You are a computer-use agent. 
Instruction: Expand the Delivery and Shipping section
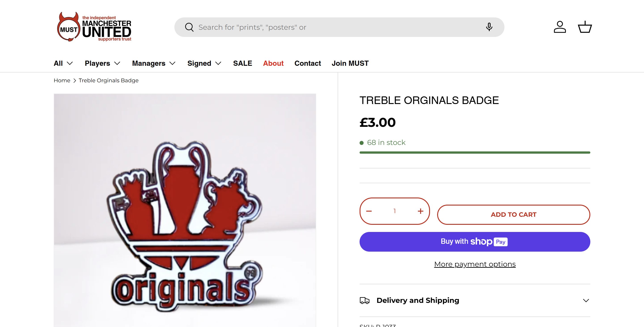(475, 301)
